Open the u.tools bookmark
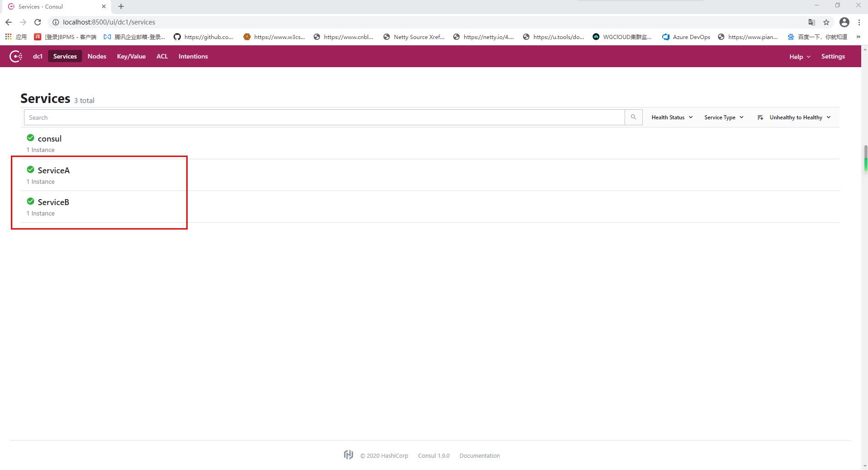 (553, 37)
